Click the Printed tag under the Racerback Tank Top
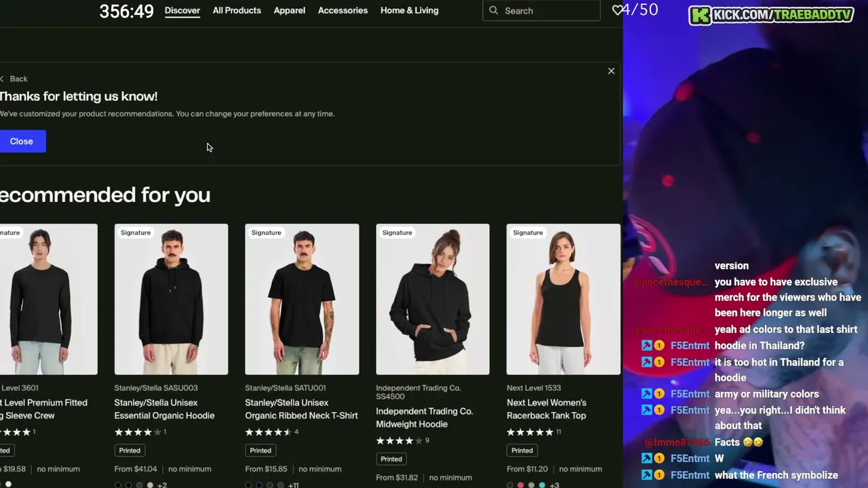 point(522,450)
